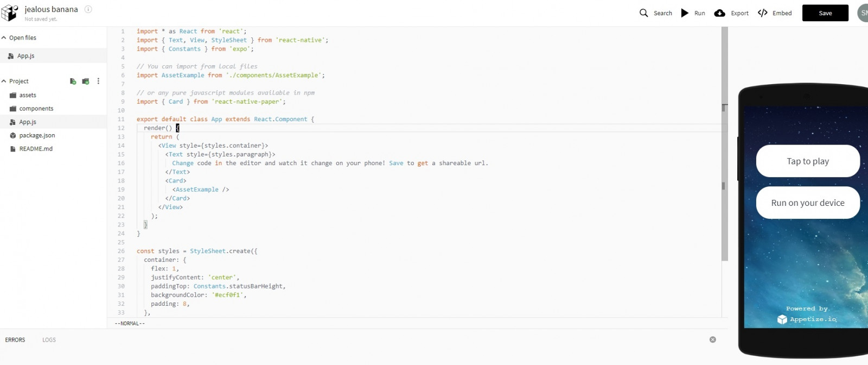This screenshot has height=365, width=868.
Task: Expand the components folder
Action: pyautogui.click(x=36, y=109)
